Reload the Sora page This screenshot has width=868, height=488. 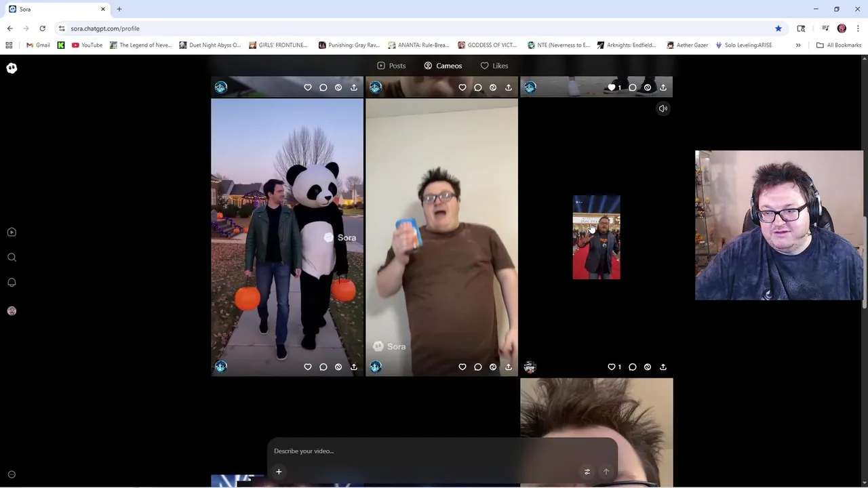(x=42, y=28)
